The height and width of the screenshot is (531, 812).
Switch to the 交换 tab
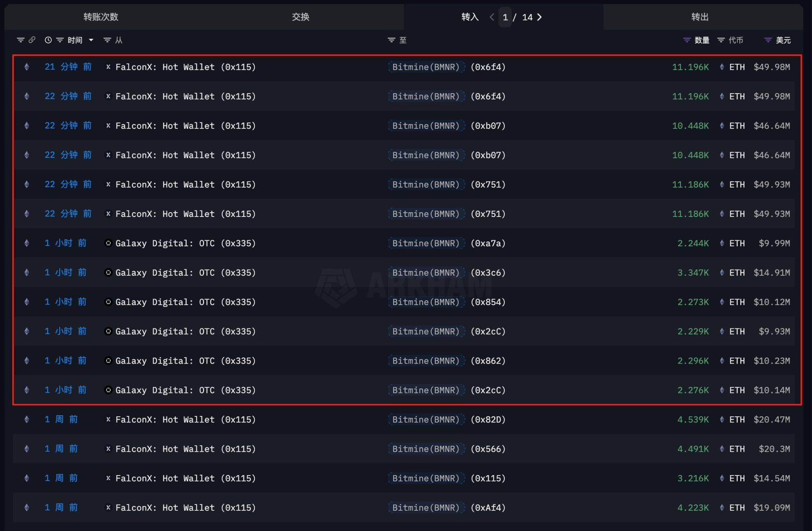pyautogui.click(x=301, y=17)
